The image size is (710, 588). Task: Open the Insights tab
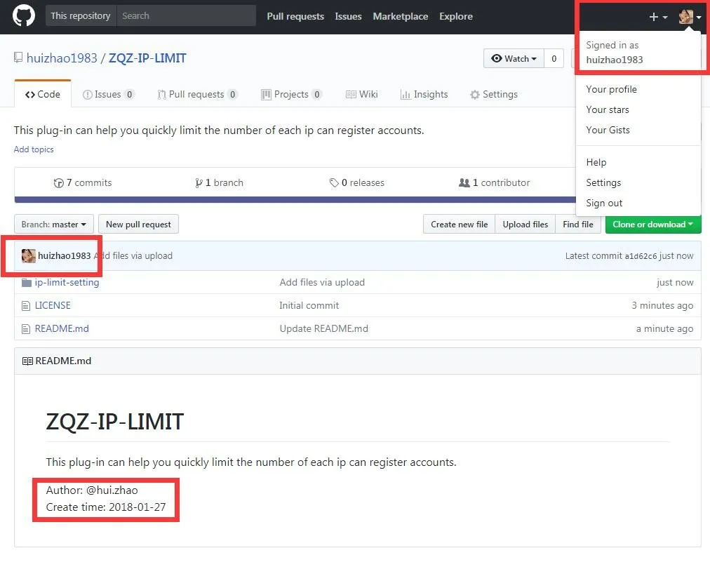pos(424,94)
